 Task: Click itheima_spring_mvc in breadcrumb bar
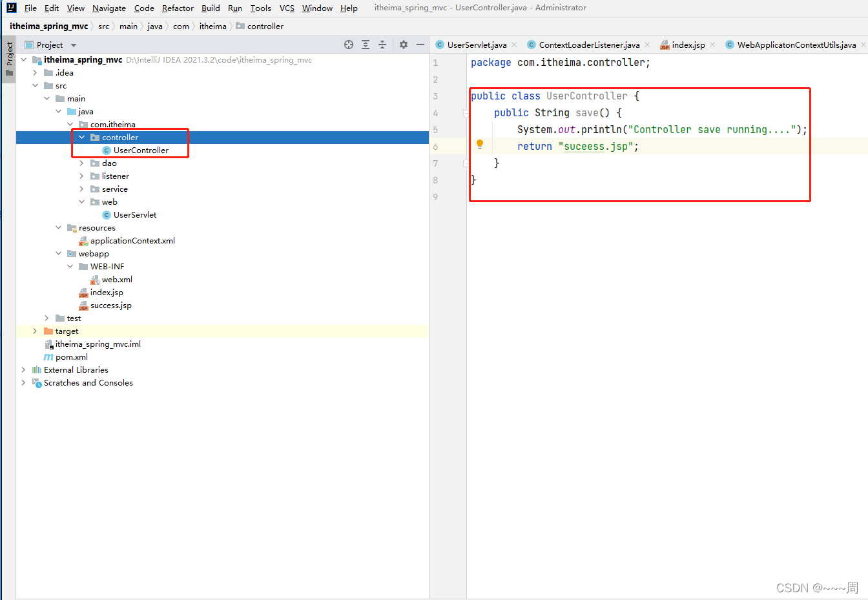coord(49,26)
